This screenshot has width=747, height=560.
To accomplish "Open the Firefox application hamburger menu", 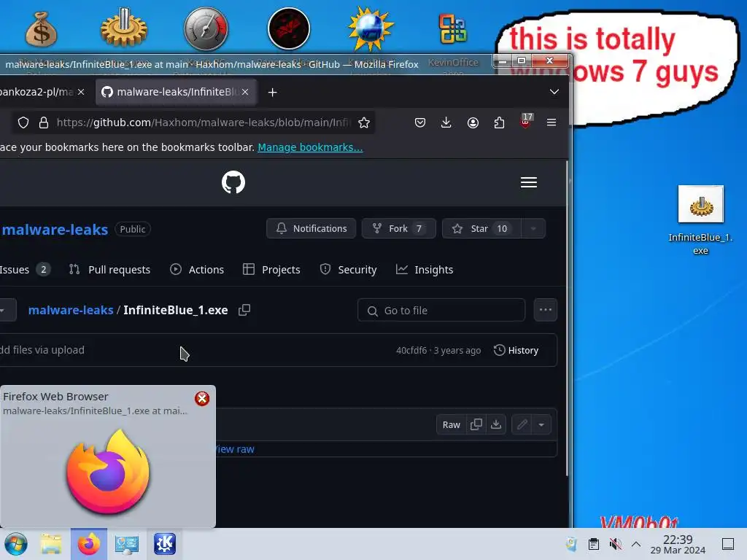I will point(551,122).
